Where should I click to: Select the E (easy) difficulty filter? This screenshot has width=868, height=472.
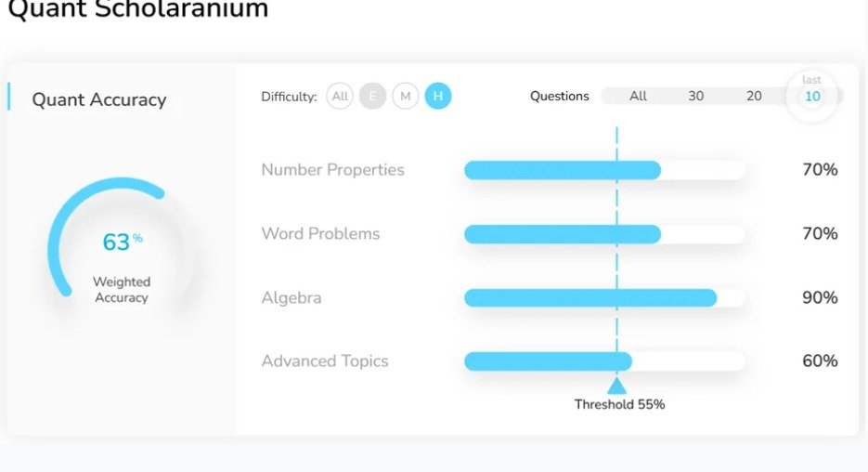(372, 97)
